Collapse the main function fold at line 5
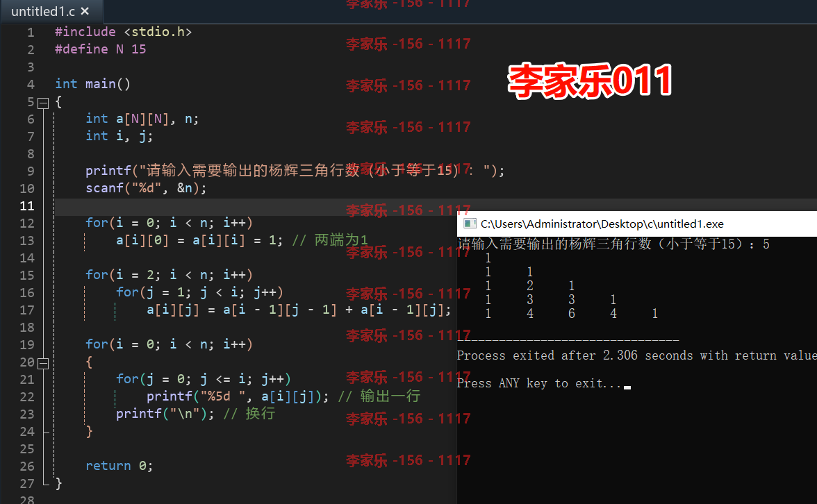 point(43,103)
